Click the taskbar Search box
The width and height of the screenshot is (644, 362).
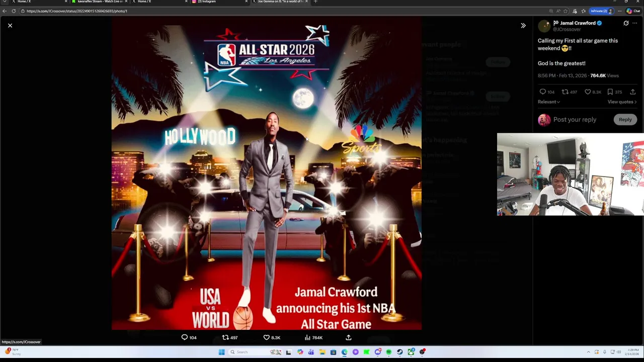tap(256, 352)
